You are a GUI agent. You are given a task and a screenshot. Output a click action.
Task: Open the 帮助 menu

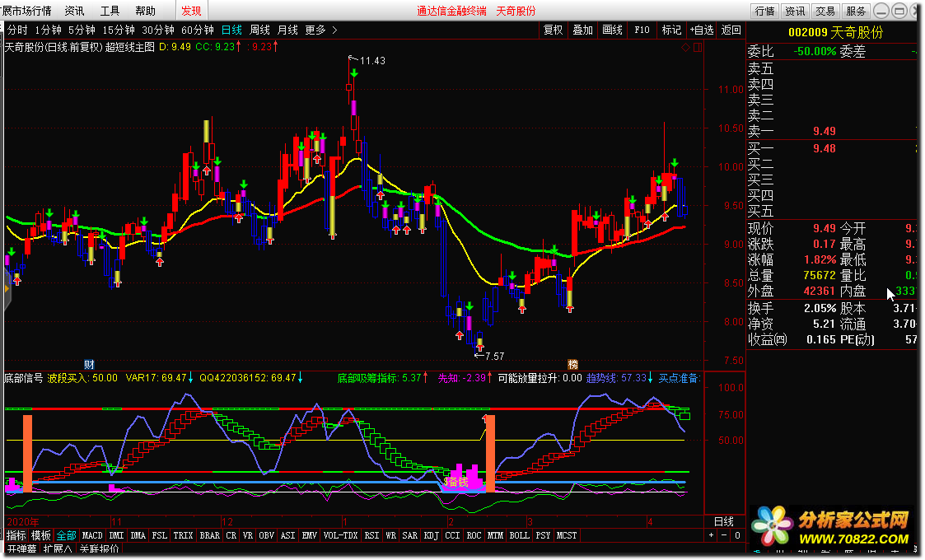click(x=145, y=11)
